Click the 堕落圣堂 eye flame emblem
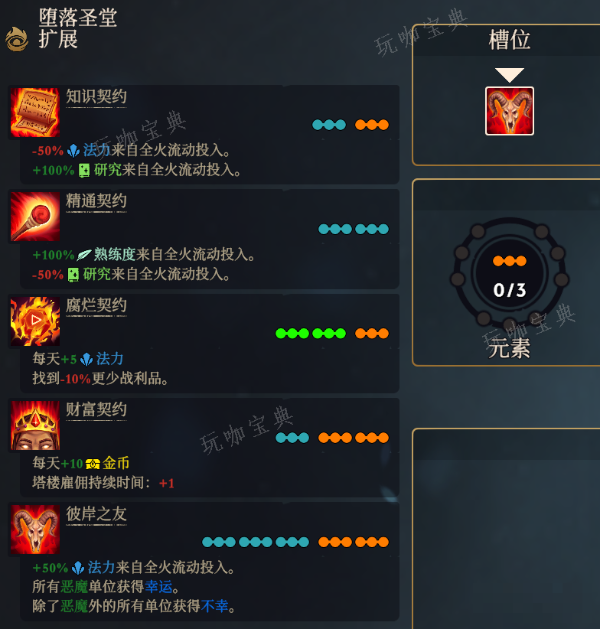 pyautogui.click(x=16, y=39)
